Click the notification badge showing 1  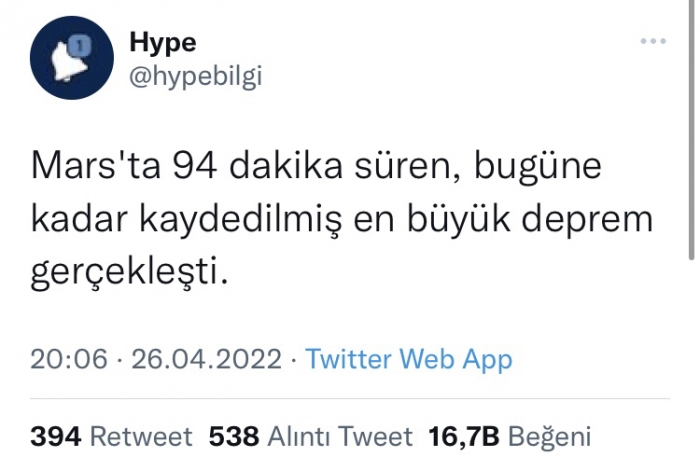point(79,46)
